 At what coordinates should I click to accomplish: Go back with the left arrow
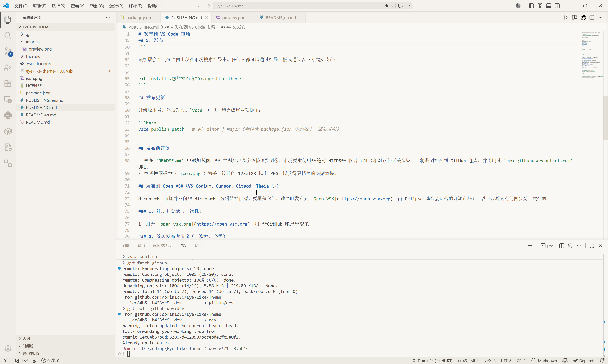199,6
